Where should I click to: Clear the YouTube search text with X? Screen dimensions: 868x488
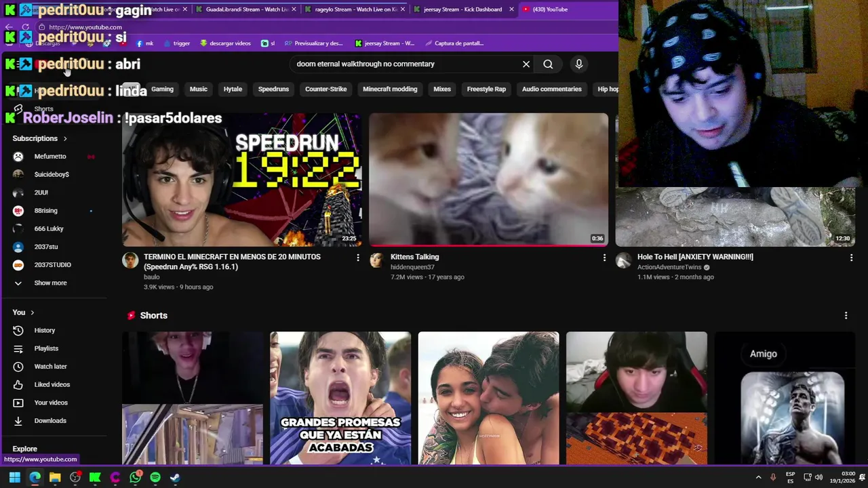526,64
